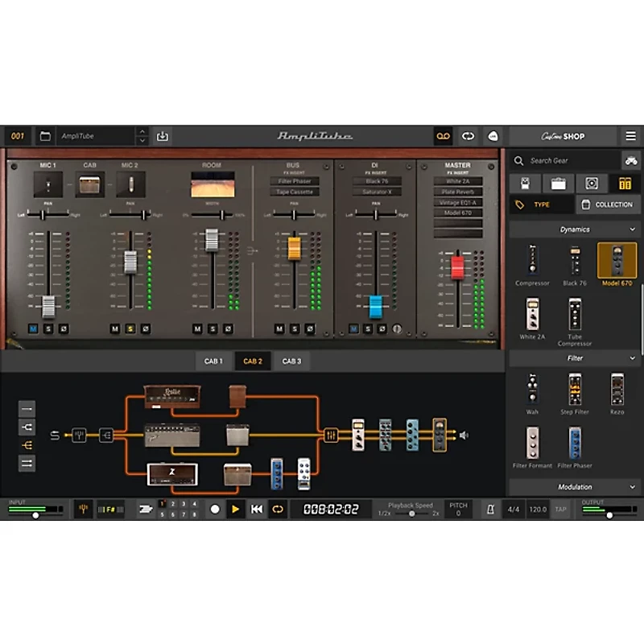Open the gear finder icon beside Search Gear
The width and height of the screenshot is (644, 644).
click(x=630, y=161)
